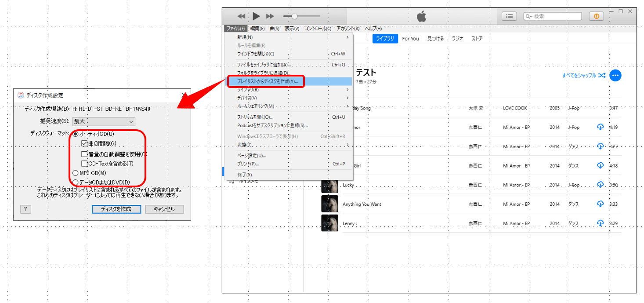This screenshot has height=303, width=644.
Task: Click the orange account alert icon
Action: pos(596,16)
